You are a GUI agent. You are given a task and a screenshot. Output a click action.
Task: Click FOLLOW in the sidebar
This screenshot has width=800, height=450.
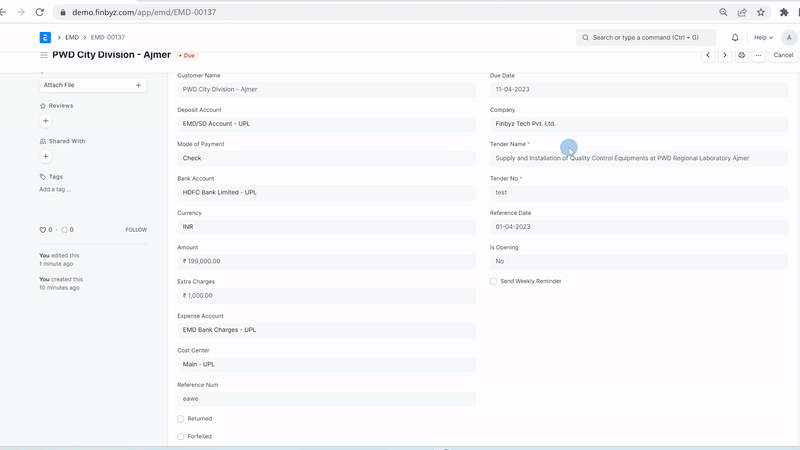136,230
